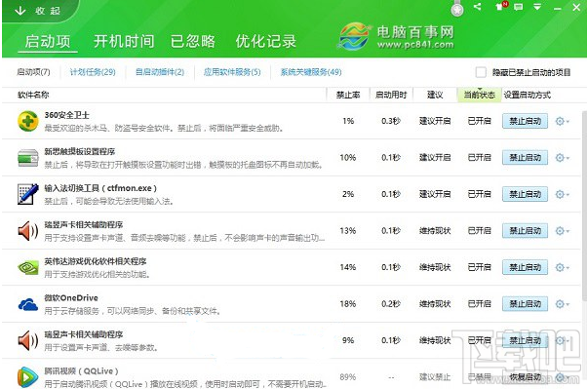Open settings gear dropdown for 腾讯视频 row
The height and width of the screenshot is (389, 588).
[562, 377]
